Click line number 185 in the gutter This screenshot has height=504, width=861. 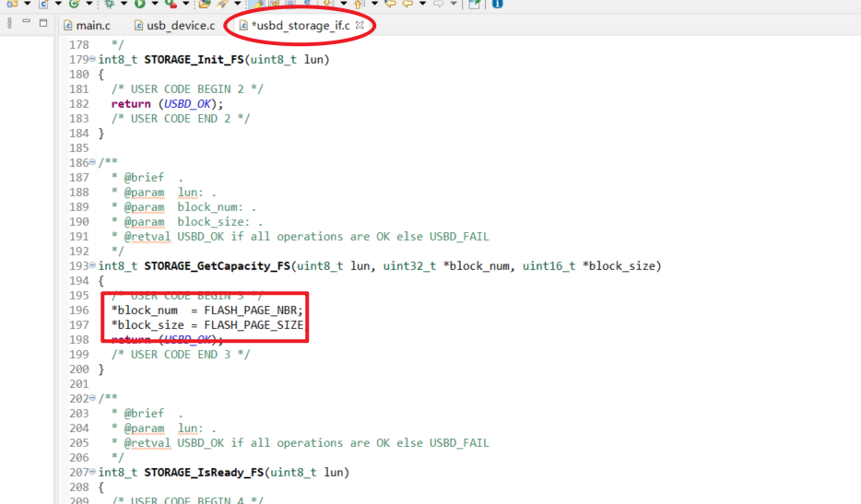click(x=78, y=147)
